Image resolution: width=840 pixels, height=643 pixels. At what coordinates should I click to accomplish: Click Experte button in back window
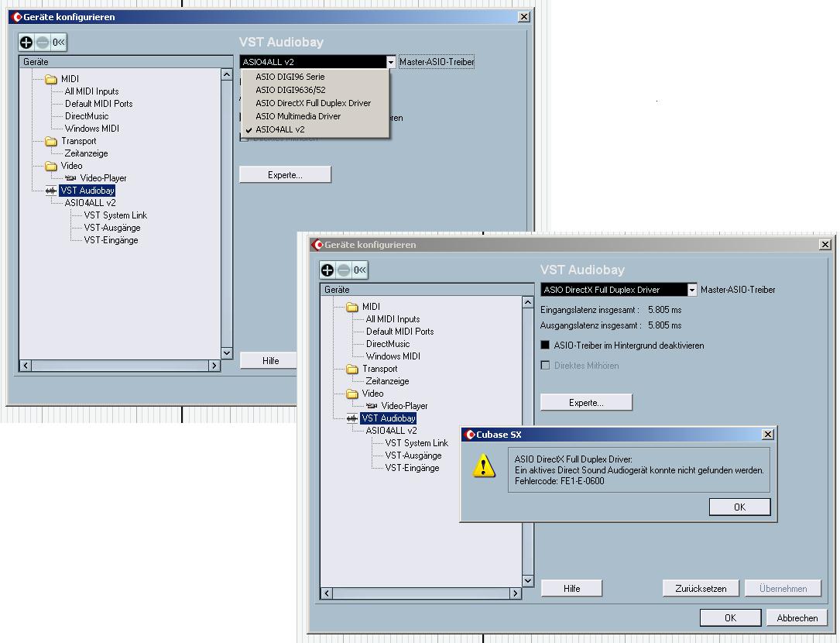click(285, 175)
